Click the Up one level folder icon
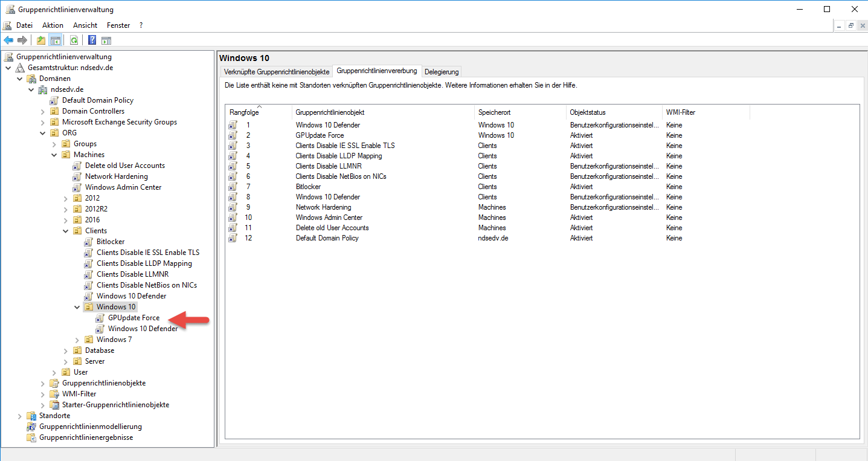 point(40,40)
